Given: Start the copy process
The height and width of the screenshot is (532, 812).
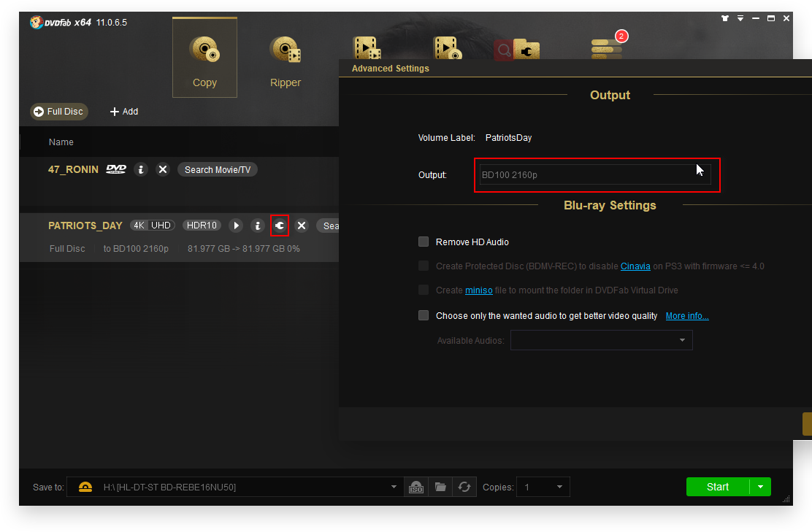Looking at the screenshot, I should click(x=718, y=487).
